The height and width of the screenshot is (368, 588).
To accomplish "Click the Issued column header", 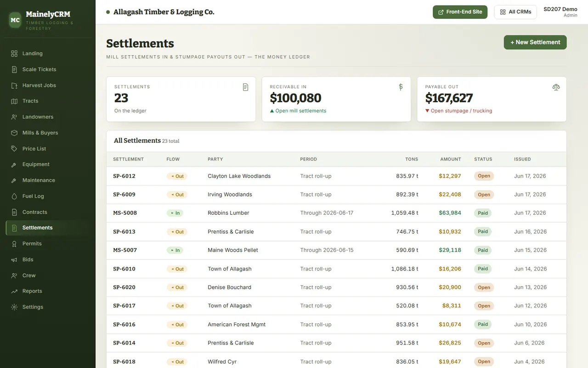I will click(522, 159).
